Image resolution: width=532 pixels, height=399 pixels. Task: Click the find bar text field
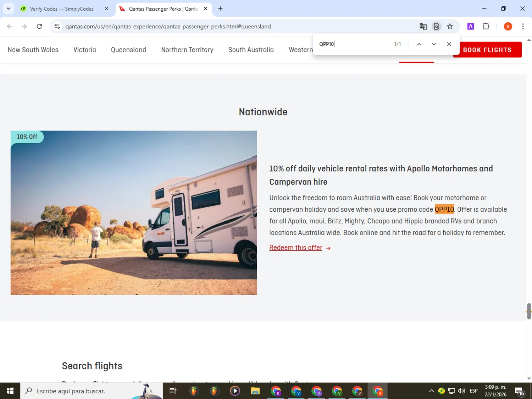click(x=353, y=44)
